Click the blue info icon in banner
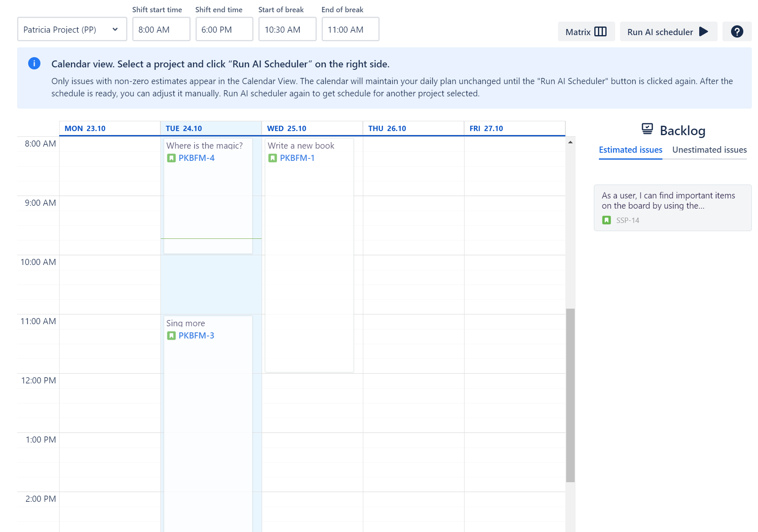 (x=34, y=63)
